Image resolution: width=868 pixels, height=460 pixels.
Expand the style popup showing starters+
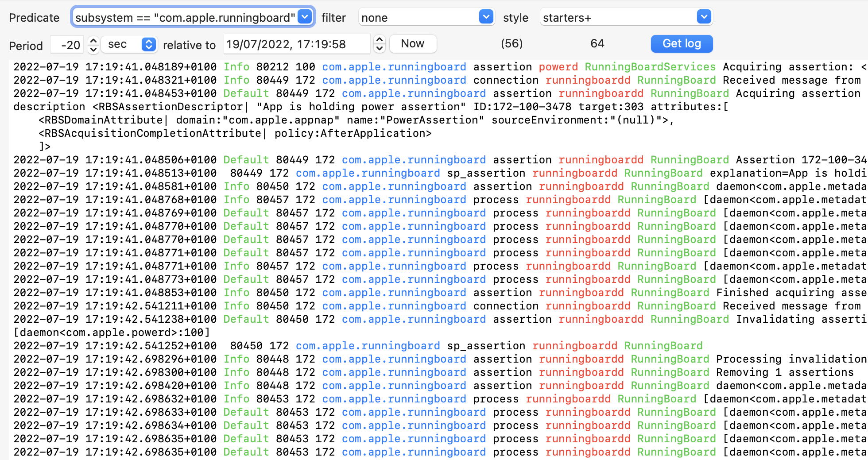[x=626, y=18]
